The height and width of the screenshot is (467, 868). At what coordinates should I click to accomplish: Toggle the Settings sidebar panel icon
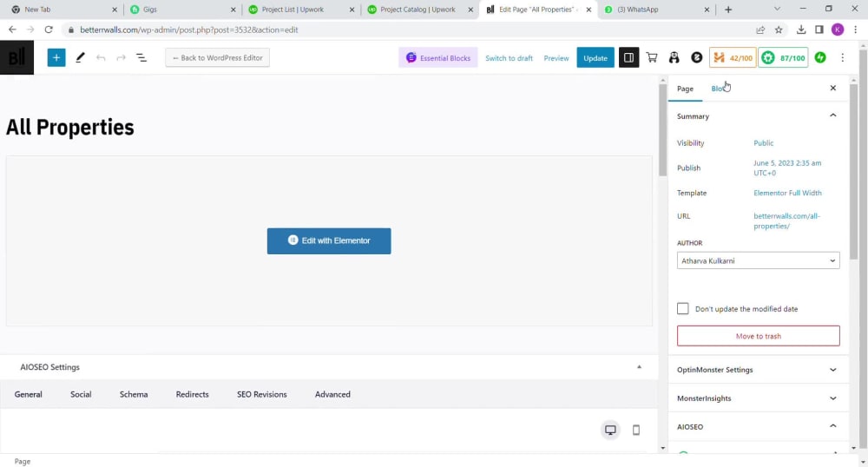pyautogui.click(x=628, y=57)
